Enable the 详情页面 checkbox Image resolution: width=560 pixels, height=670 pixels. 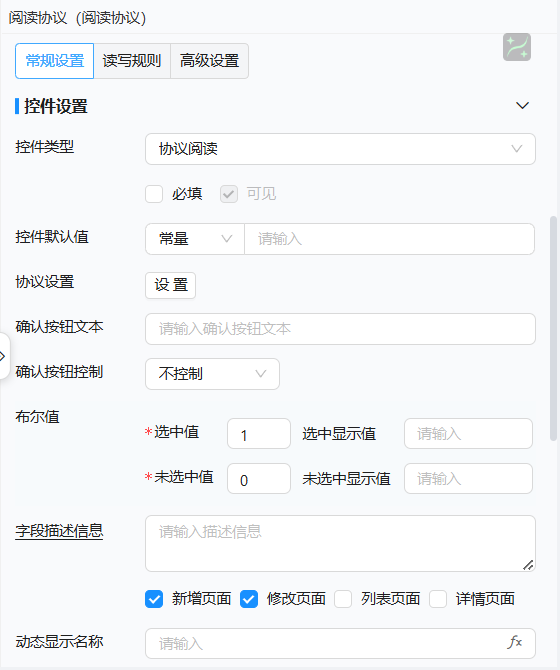(438, 599)
